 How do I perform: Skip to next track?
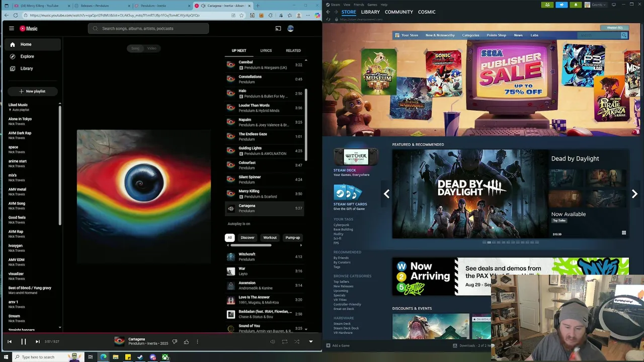pos(37,341)
